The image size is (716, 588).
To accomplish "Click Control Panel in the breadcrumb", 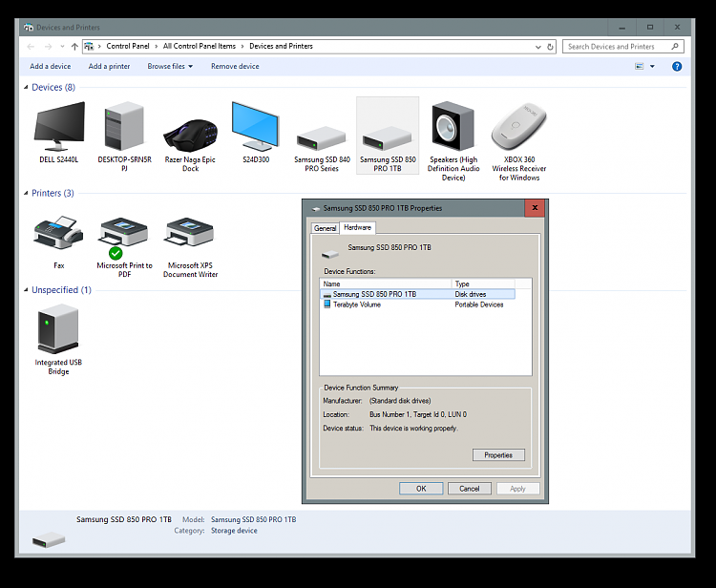I will pyautogui.click(x=128, y=46).
